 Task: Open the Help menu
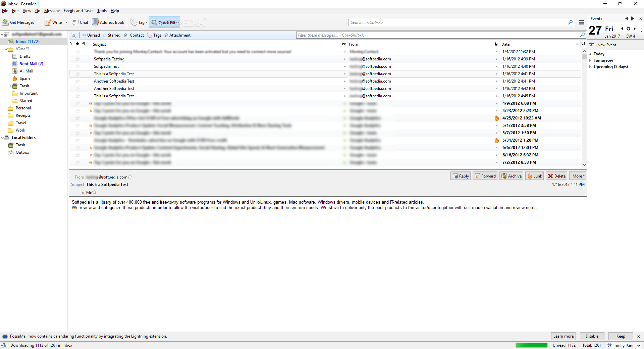[115, 11]
